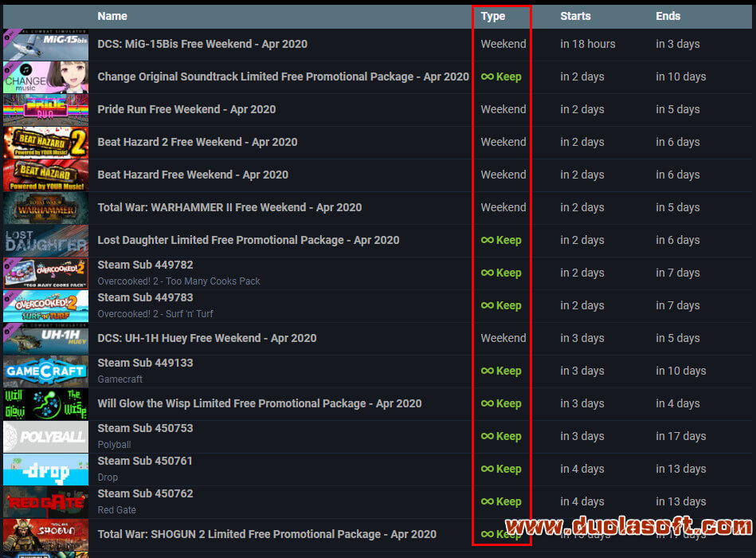Open DCS: MiG-15Bis Free Weekend link
The width and height of the screenshot is (756, 558).
[202, 44]
